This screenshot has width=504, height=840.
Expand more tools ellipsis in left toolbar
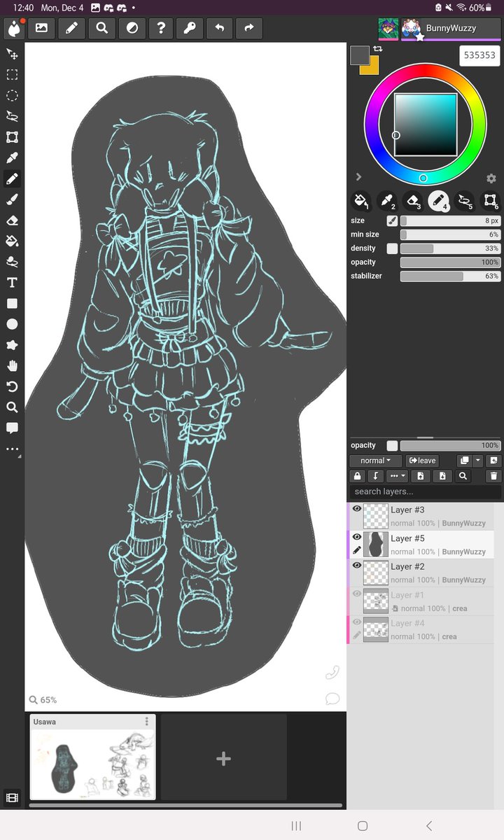coord(12,450)
